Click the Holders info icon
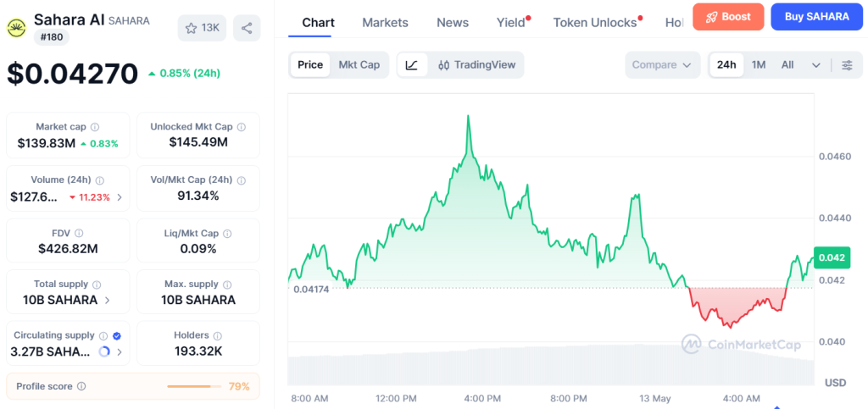This screenshot has width=868, height=409. click(x=218, y=335)
